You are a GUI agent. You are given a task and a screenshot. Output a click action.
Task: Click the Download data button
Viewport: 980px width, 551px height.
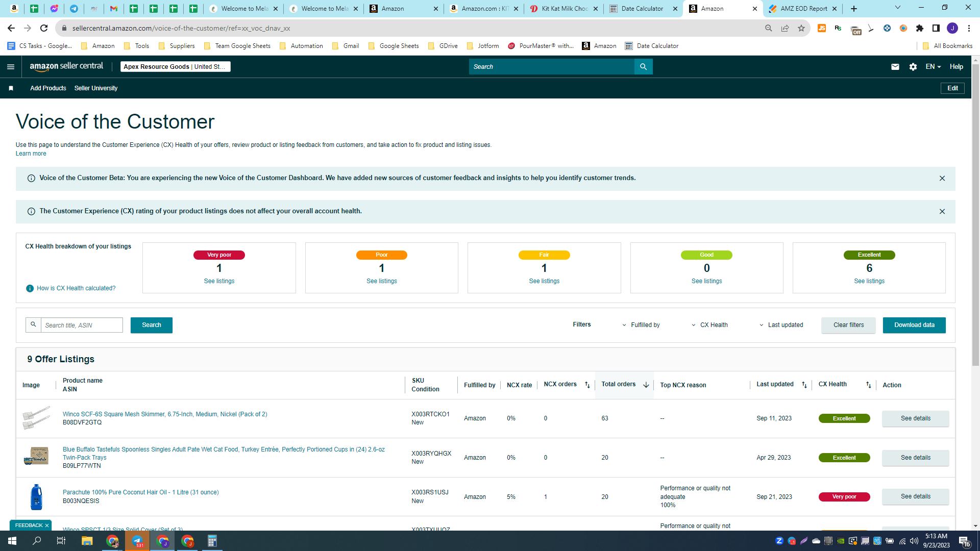pos(914,325)
